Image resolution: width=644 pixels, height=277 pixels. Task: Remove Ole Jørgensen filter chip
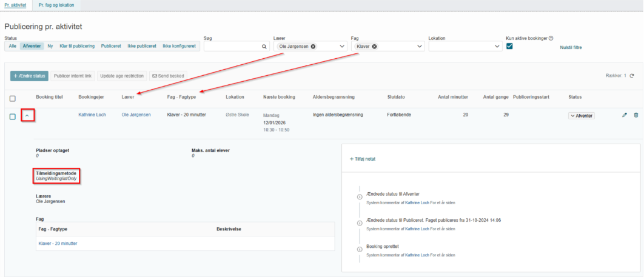click(x=314, y=47)
